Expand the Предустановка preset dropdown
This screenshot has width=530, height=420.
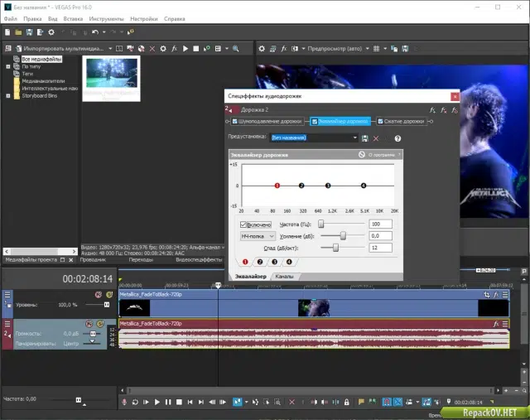pos(355,138)
